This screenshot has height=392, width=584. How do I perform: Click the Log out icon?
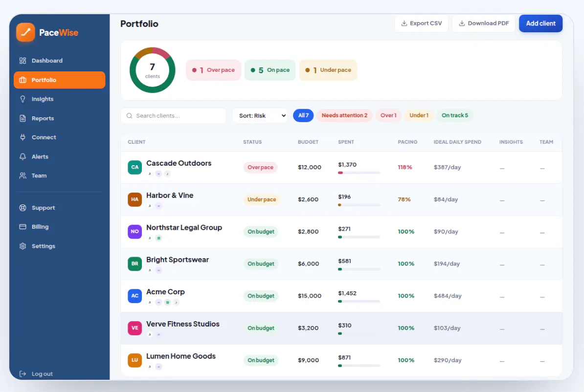pyautogui.click(x=22, y=374)
